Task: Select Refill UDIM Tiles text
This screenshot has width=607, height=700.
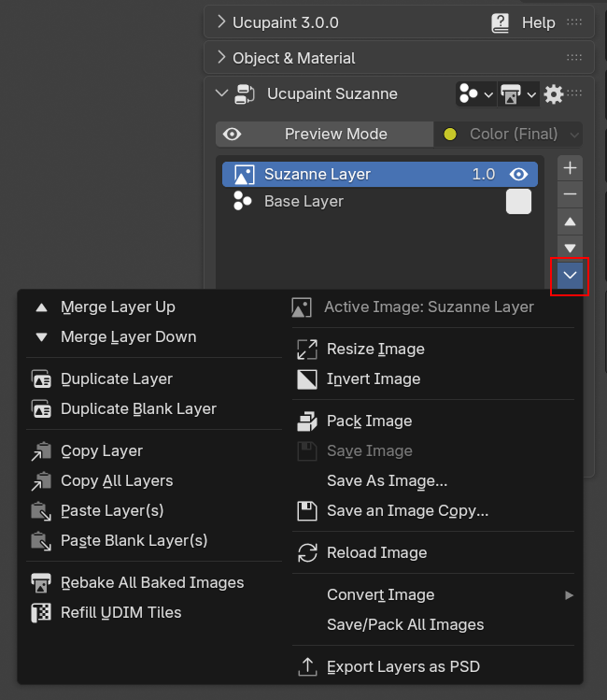Action: click(x=120, y=612)
